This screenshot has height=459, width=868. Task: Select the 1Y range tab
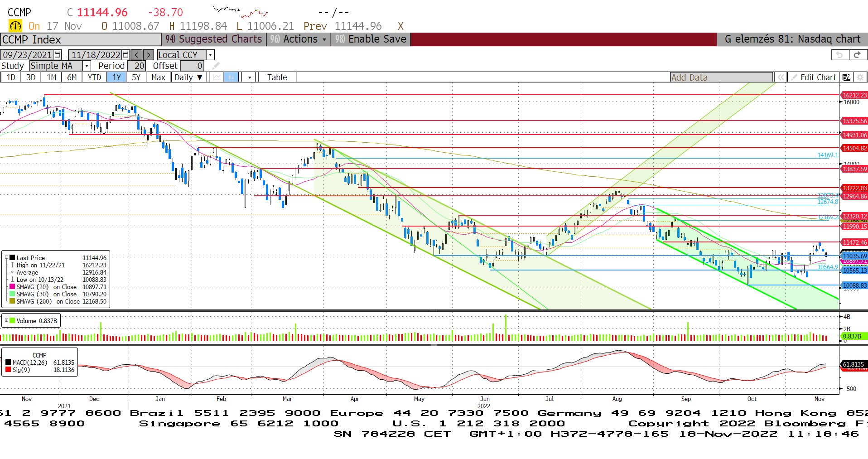coord(117,77)
